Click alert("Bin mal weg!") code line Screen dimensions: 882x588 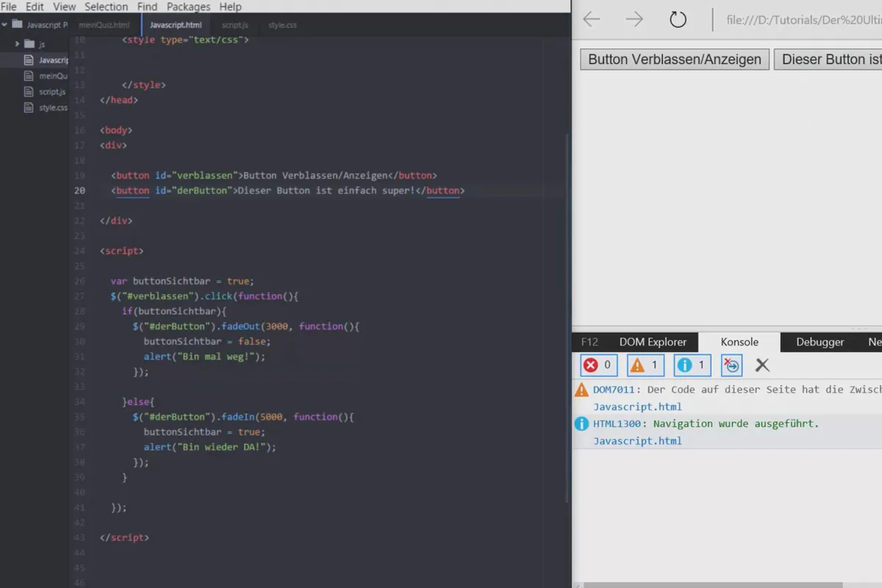click(x=204, y=356)
